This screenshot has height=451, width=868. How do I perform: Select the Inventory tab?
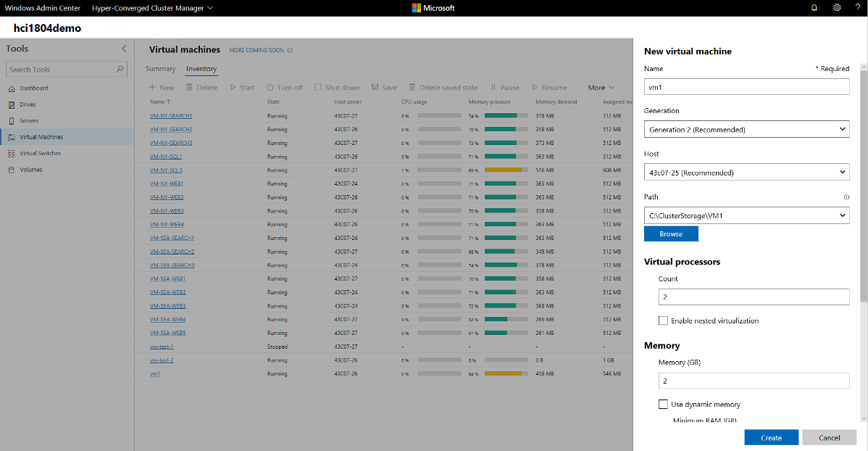[201, 69]
